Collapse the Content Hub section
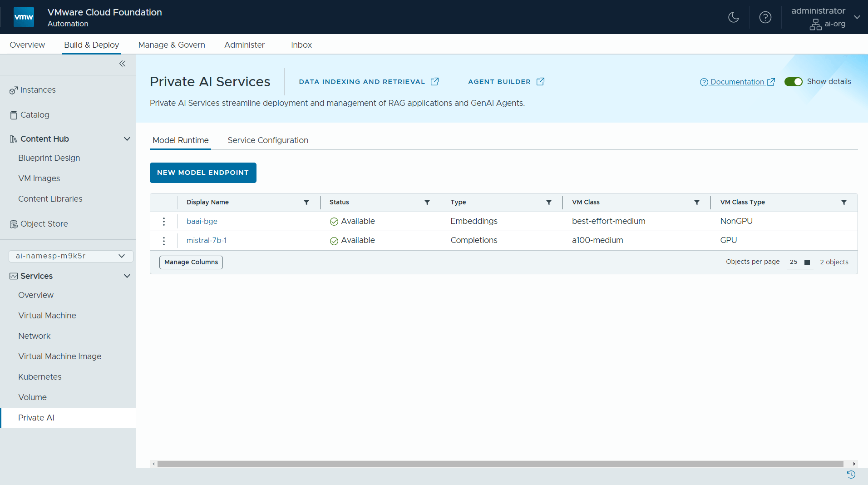This screenshot has height=485, width=868. [x=127, y=139]
